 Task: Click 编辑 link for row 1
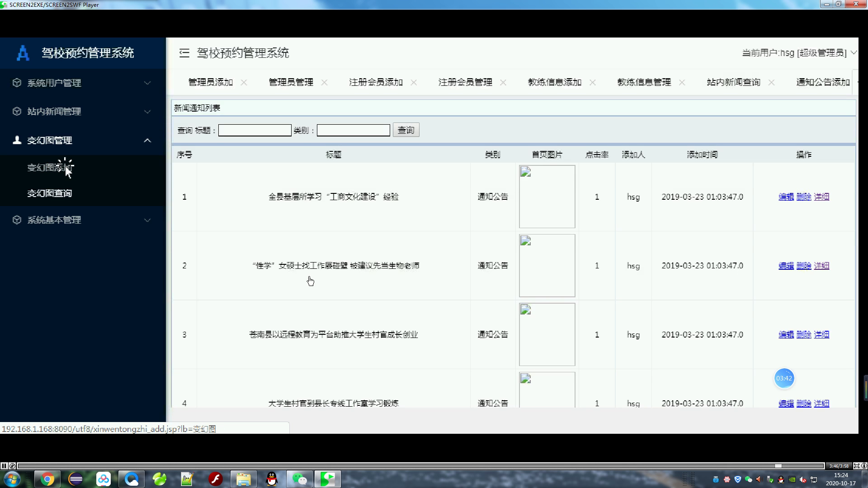coord(786,197)
